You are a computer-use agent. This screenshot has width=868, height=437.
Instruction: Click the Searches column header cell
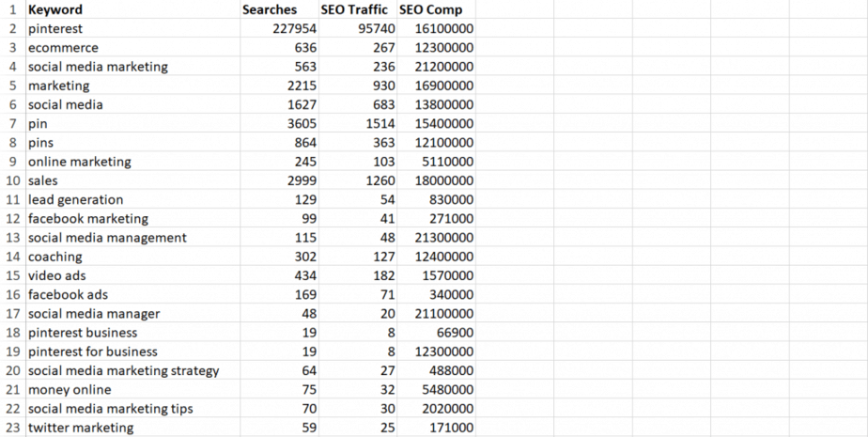269,10
